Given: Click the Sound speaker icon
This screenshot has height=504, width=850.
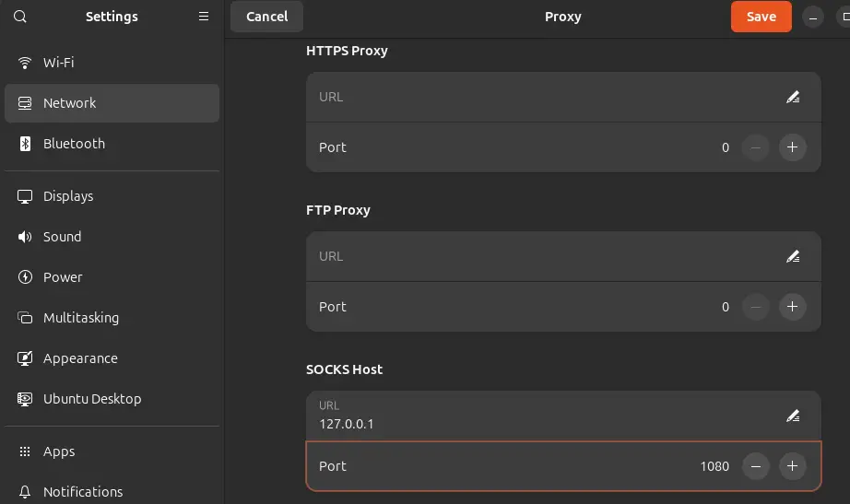Looking at the screenshot, I should point(24,237).
